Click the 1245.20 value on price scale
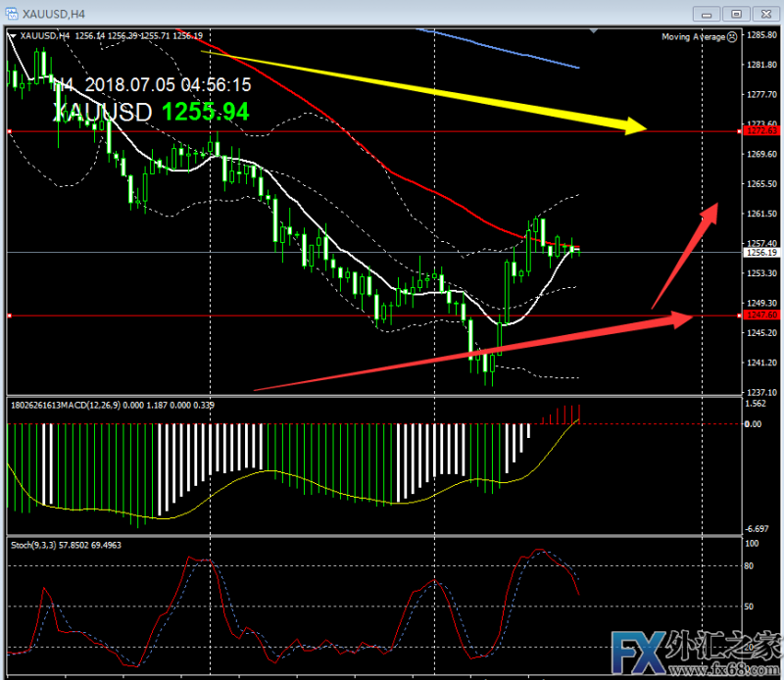784x680 pixels. [762, 332]
